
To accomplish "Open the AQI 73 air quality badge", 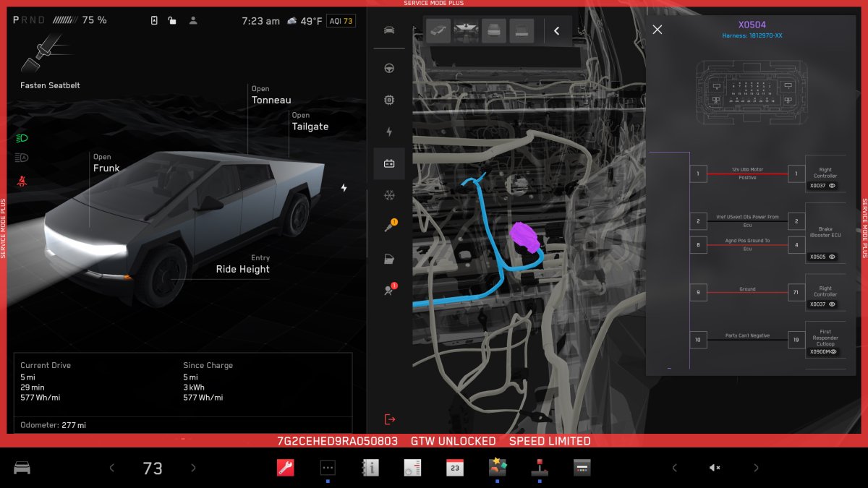I will [x=341, y=21].
